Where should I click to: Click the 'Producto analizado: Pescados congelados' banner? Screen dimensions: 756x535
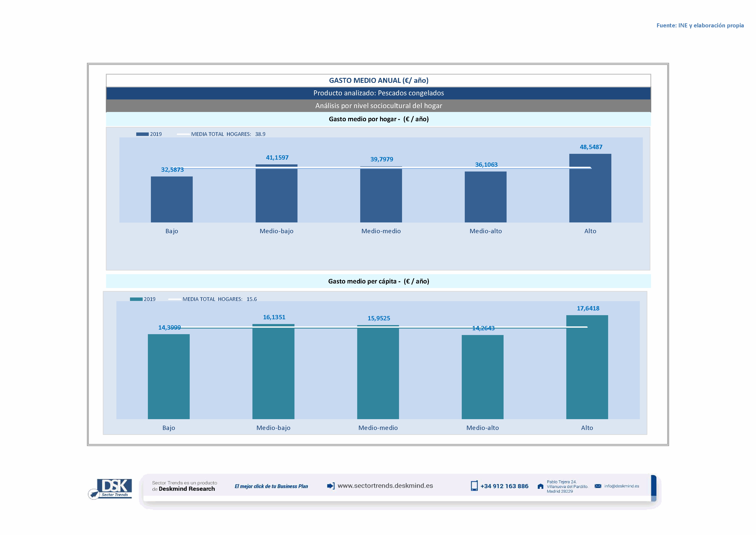pyautogui.click(x=378, y=93)
